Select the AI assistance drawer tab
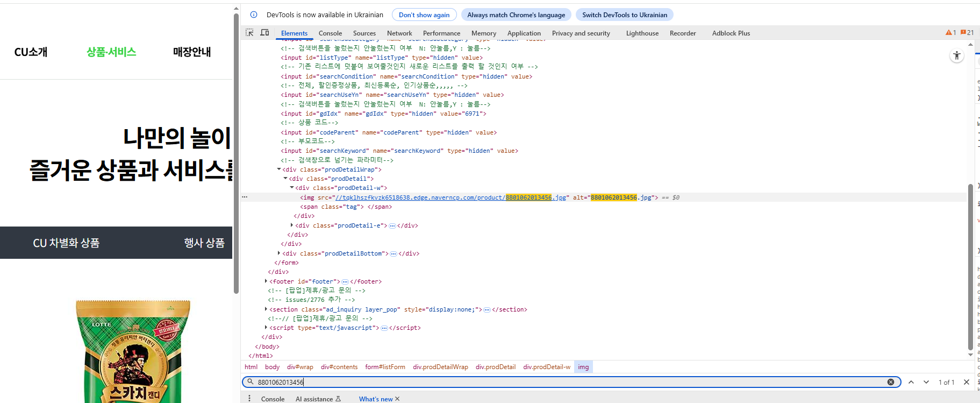This screenshot has height=403, width=980. pyautogui.click(x=318, y=399)
